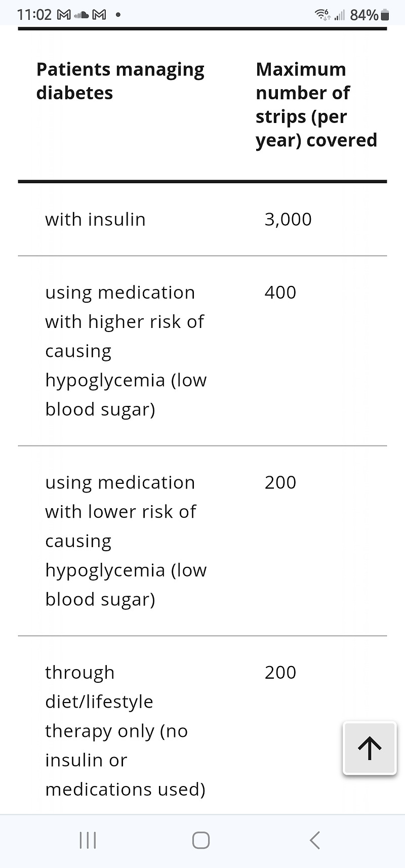Tap the 'higher risk of causing hypoglycemia' text
405x868 pixels.
[x=126, y=351]
